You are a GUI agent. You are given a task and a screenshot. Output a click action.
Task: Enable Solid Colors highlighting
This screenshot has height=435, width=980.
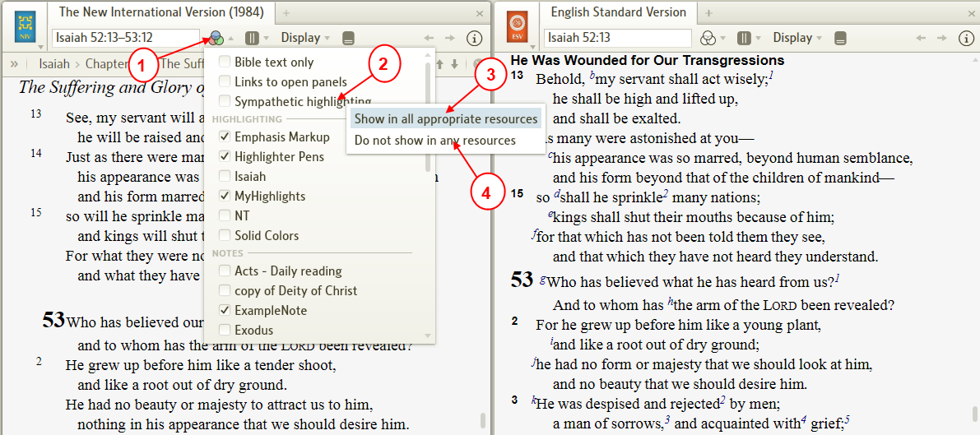224,236
